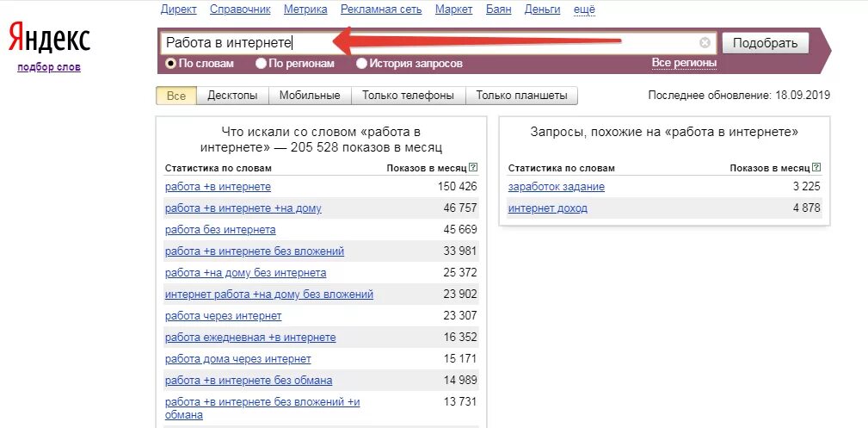Screen dimensions: 868x428
Task: Open the 'Метрика' top link
Action: point(305,9)
